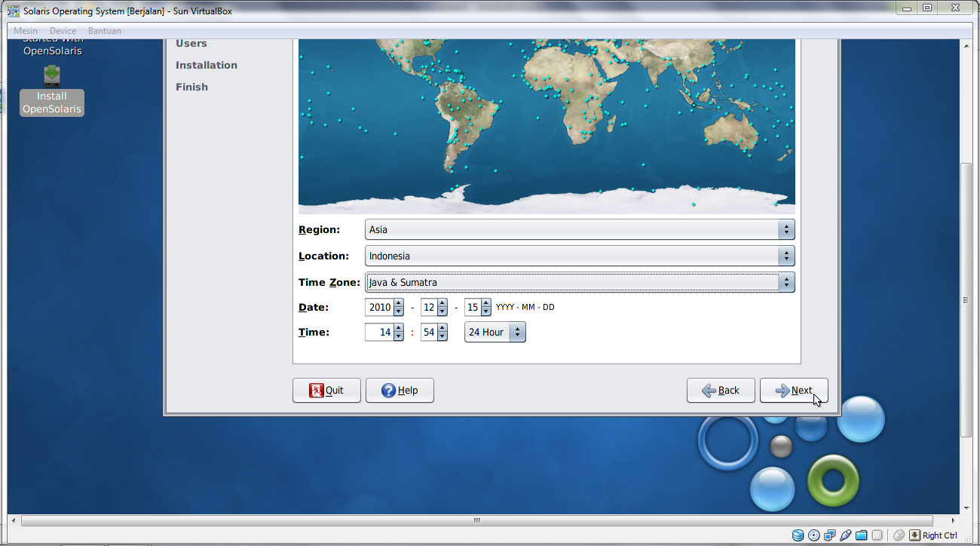This screenshot has height=546, width=980.
Task: Click the vertical scrollbar thumb of VM window
Action: point(967,299)
